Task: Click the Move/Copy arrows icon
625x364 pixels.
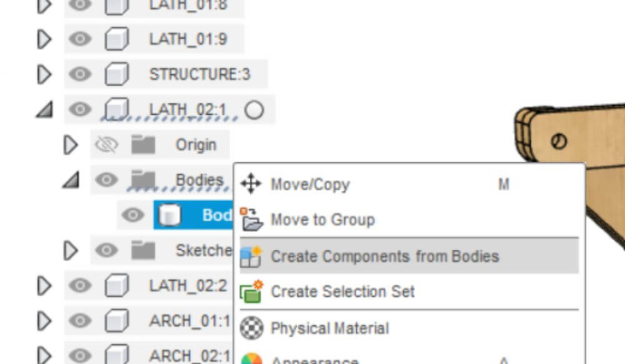Action: pyautogui.click(x=251, y=184)
